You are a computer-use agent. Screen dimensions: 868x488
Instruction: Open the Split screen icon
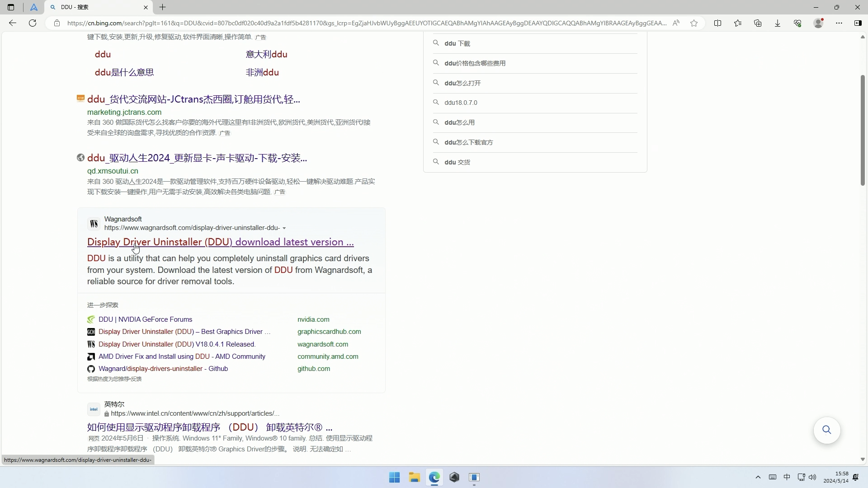[x=718, y=23]
